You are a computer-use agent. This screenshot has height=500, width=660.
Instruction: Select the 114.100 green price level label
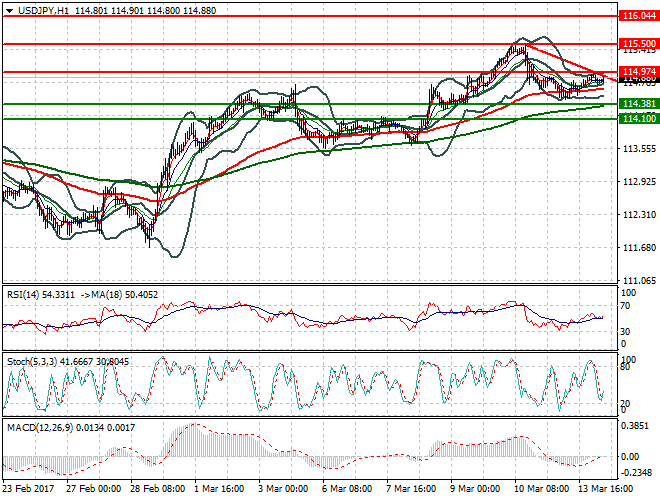639,119
